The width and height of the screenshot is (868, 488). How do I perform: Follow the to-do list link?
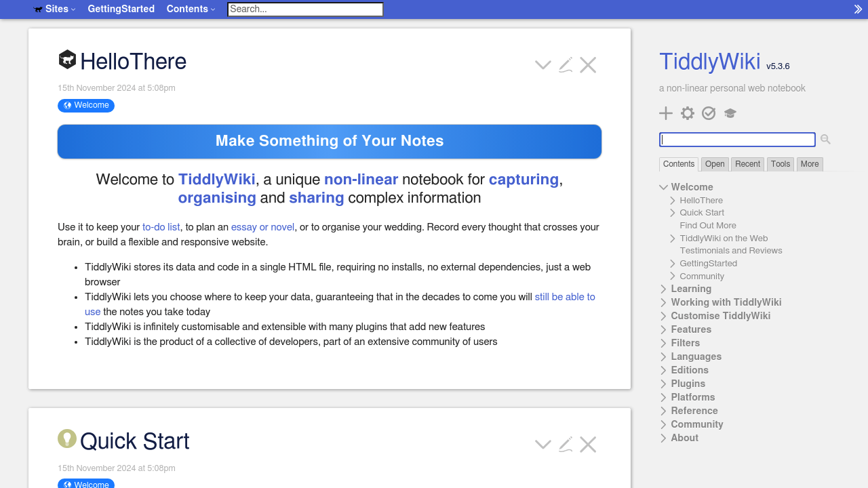pyautogui.click(x=161, y=227)
